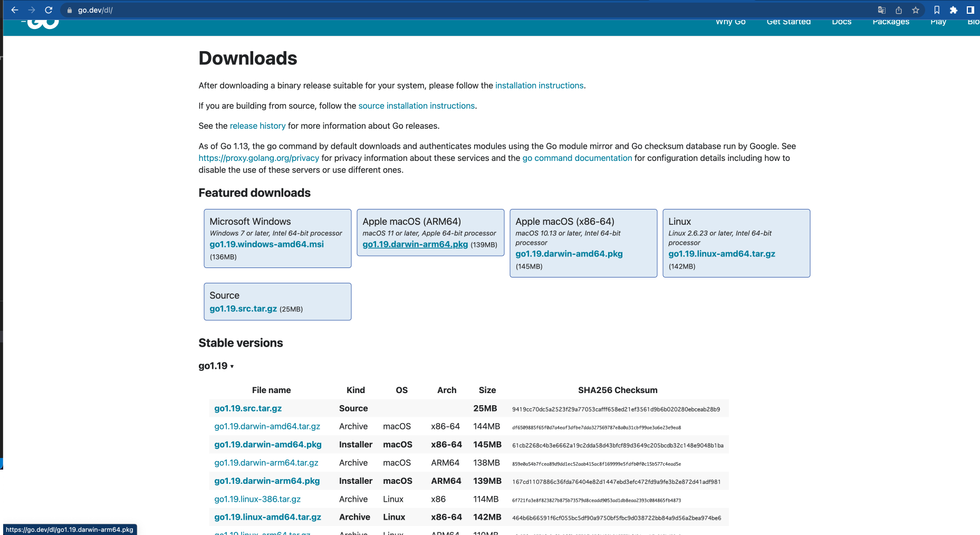Click the x86 Arch cell for linux-386

pos(438,499)
